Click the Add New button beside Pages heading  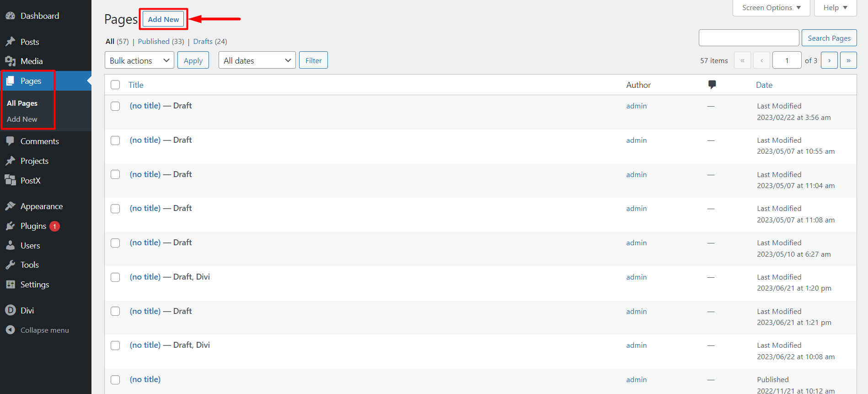[x=163, y=19]
